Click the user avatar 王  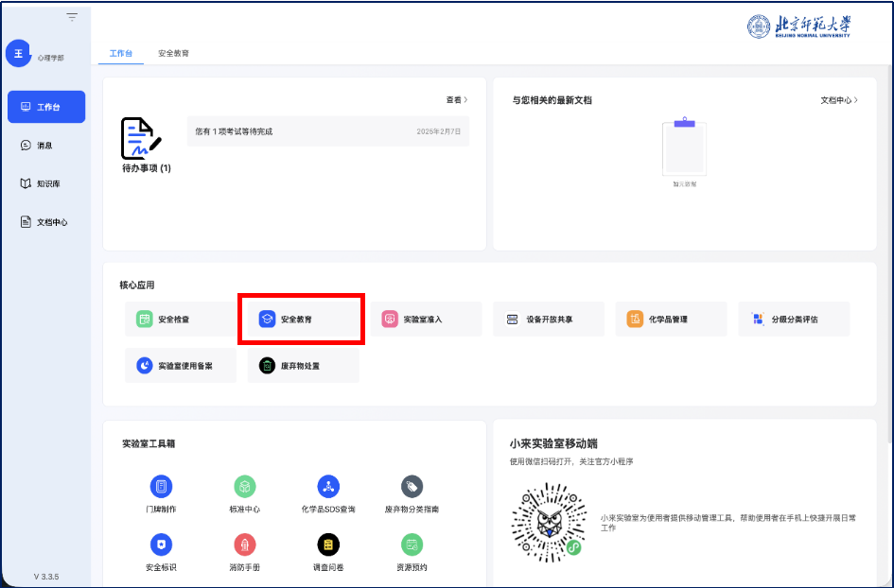coord(18,54)
